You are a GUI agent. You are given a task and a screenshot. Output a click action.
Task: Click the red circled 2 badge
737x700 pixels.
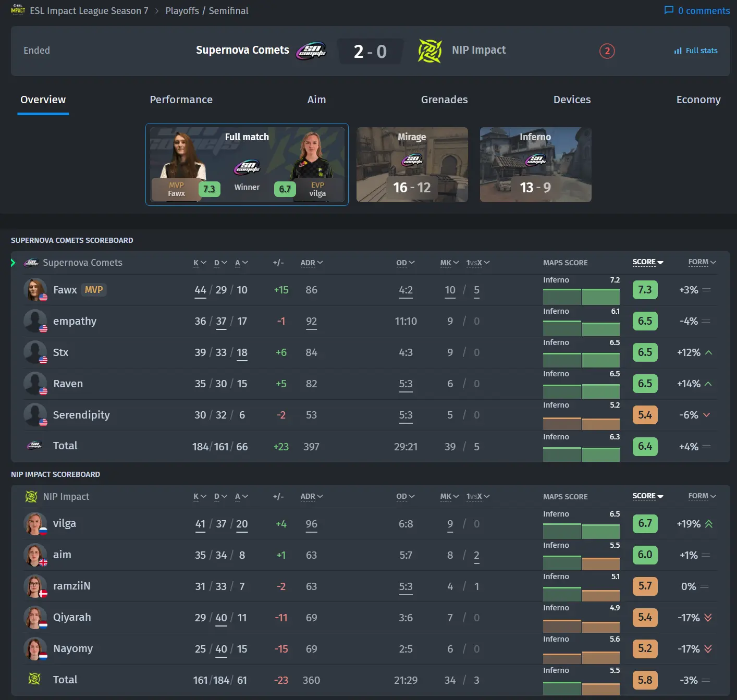[607, 51]
